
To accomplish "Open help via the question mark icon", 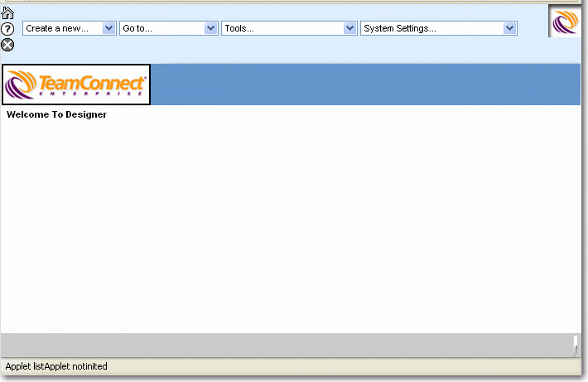I will pos(7,29).
